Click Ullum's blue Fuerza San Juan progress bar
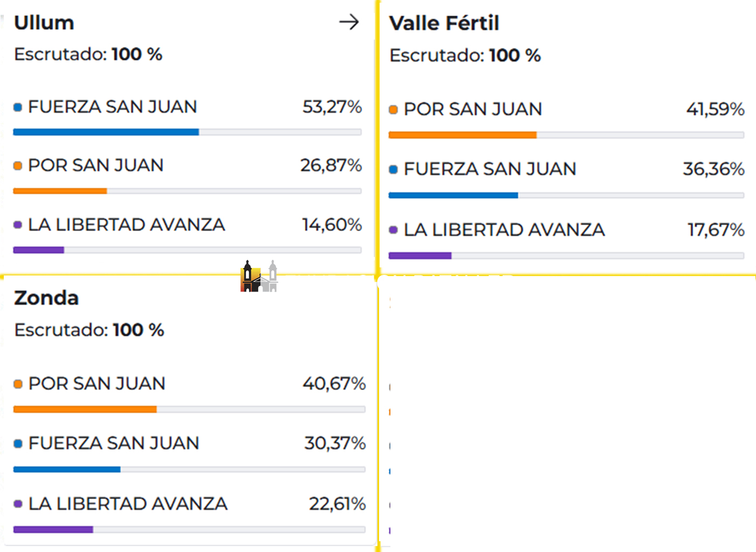 point(106,132)
